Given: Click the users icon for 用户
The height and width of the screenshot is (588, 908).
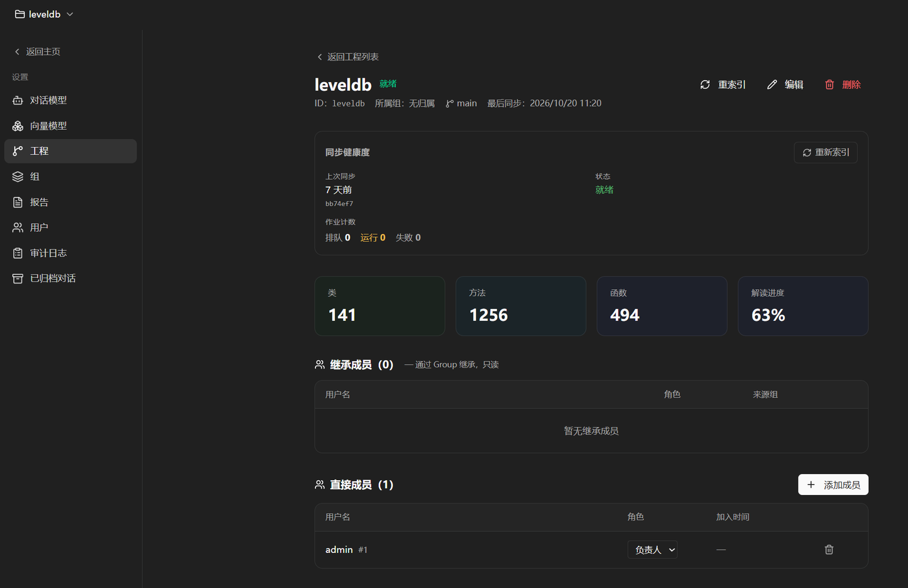Looking at the screenshot, I should [x=18, y=227].
